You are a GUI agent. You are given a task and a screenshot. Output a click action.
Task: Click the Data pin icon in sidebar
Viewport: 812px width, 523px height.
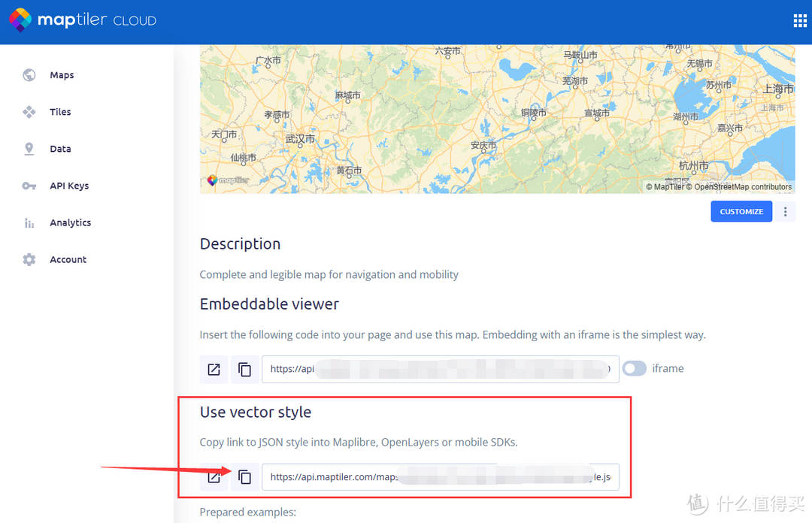(29, 149)
